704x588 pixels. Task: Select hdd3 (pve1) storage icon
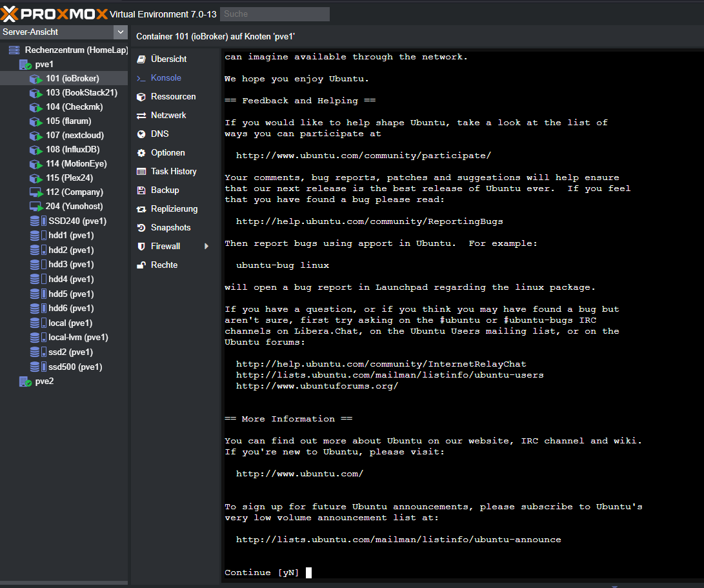click(x=38, y=265)
